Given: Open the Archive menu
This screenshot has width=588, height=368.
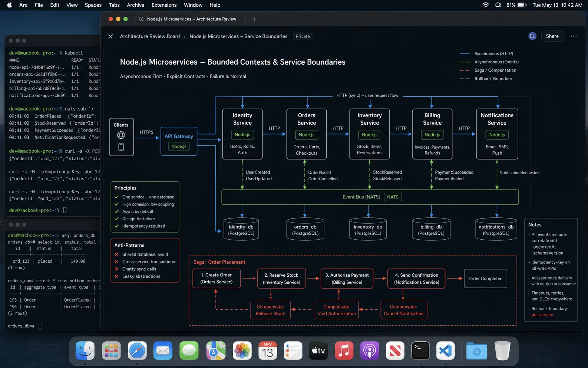Looking at the screenshot, I should pyautogui.click(x=135, y=5).
